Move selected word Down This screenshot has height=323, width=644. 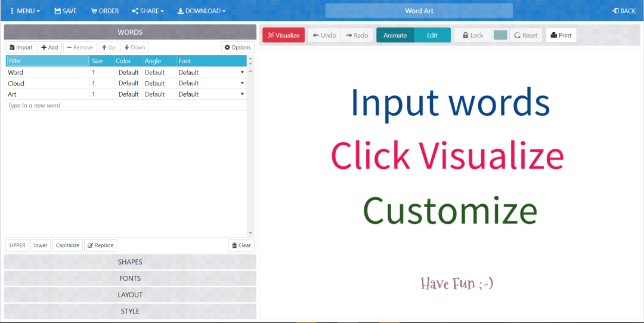coord(134,47)
